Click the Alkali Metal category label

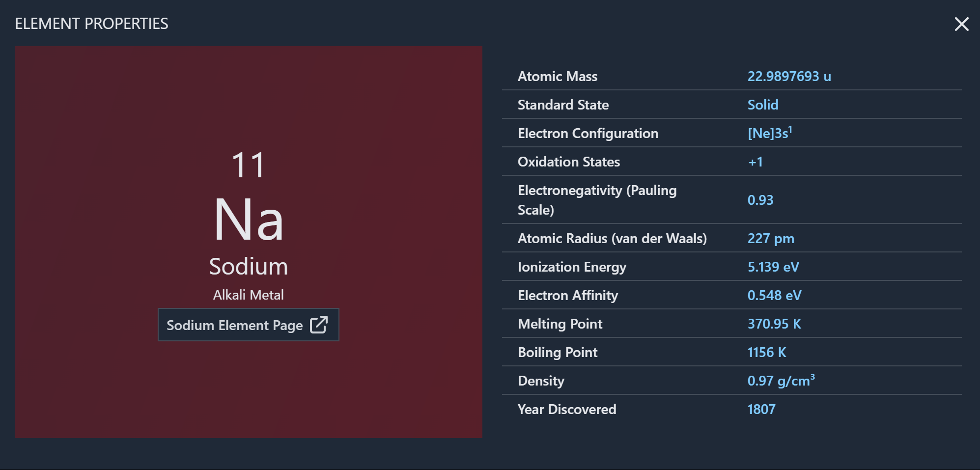(248, 295)
